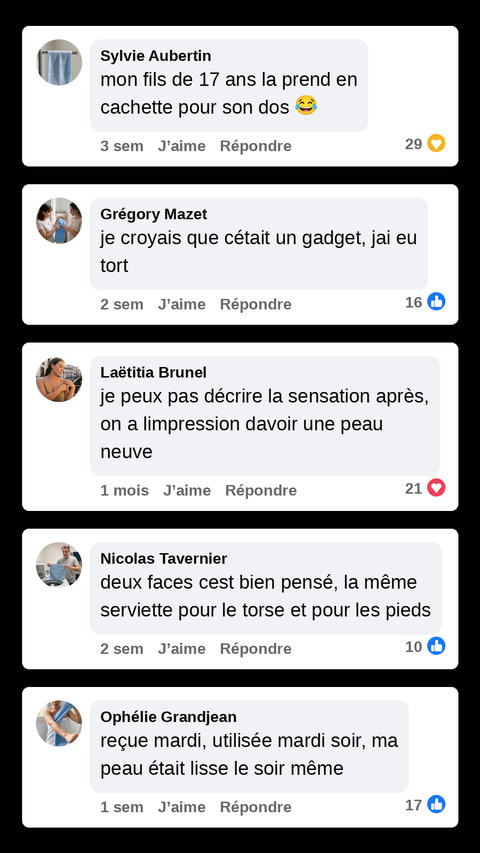Open Laëtitia Brunel's profile photo
Image resolution: width=480 pixels, height=853 pixels.
tap(59, 379)
